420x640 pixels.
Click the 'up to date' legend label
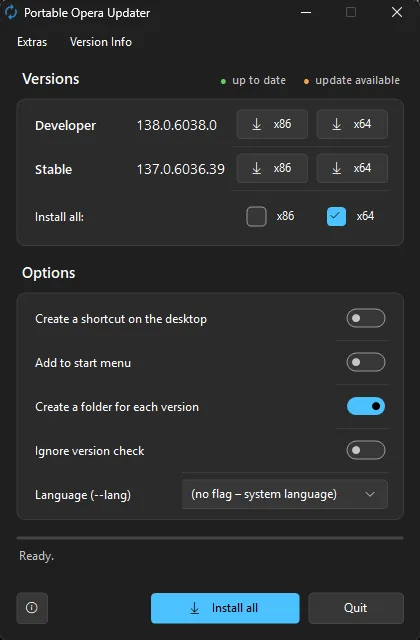[259, 80]
